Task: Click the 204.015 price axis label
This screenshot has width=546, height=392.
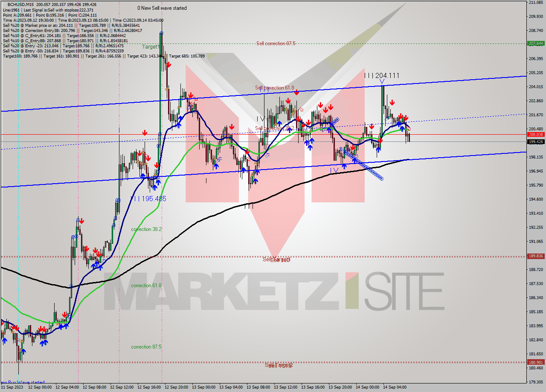Action: [536, 87]
